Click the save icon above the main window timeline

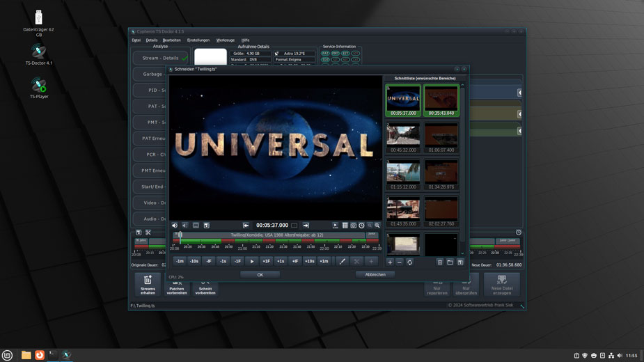click(139, 233)
